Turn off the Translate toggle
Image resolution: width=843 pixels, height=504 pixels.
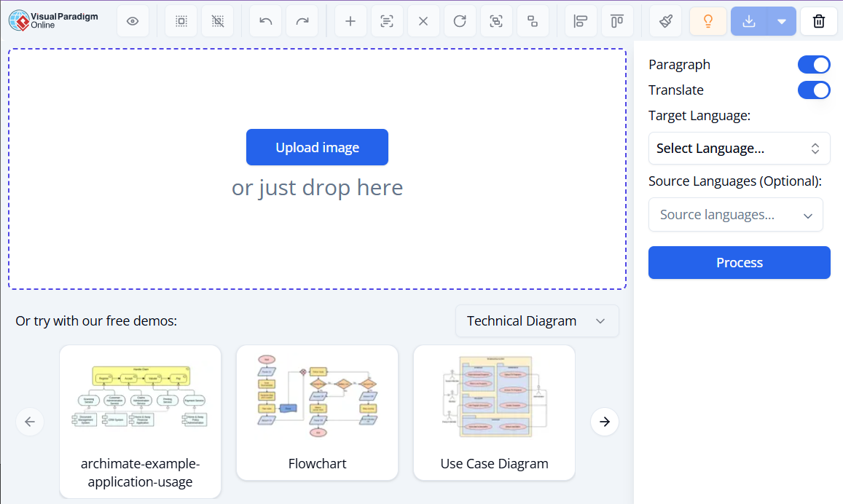click(814, 90)
